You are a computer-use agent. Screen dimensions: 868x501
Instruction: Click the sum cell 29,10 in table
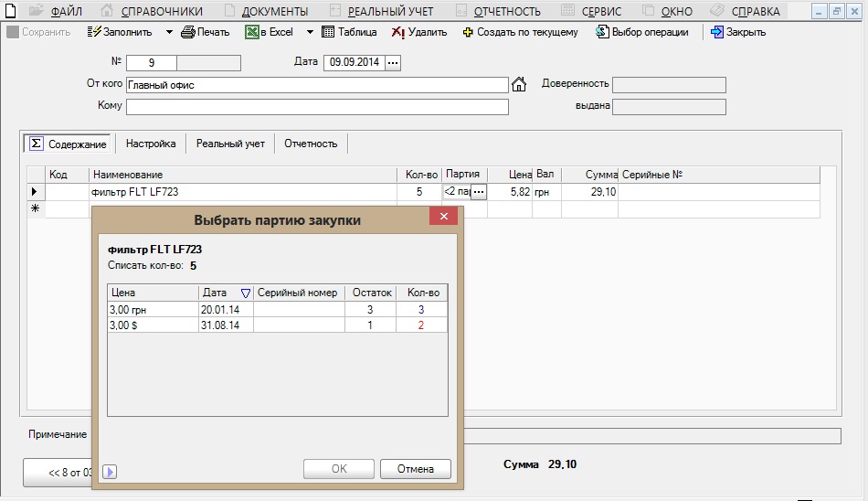(x=589, y=192)
